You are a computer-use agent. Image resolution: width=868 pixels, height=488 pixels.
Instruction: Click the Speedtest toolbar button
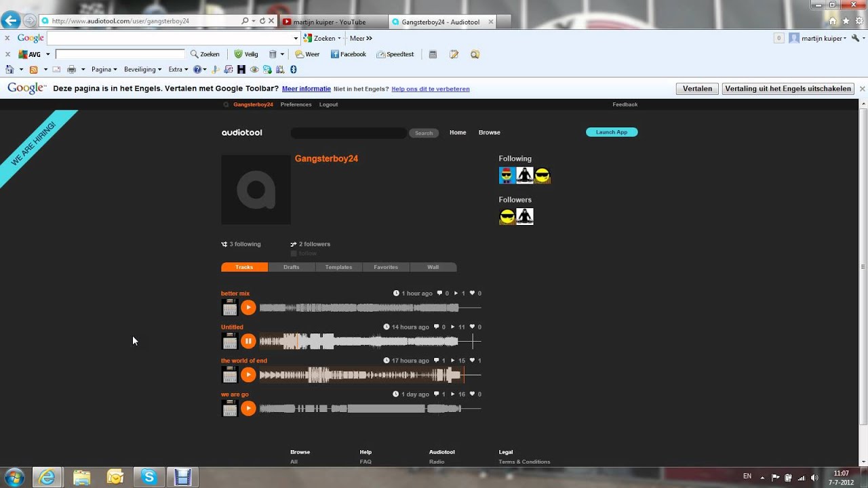tap(395, 54)
